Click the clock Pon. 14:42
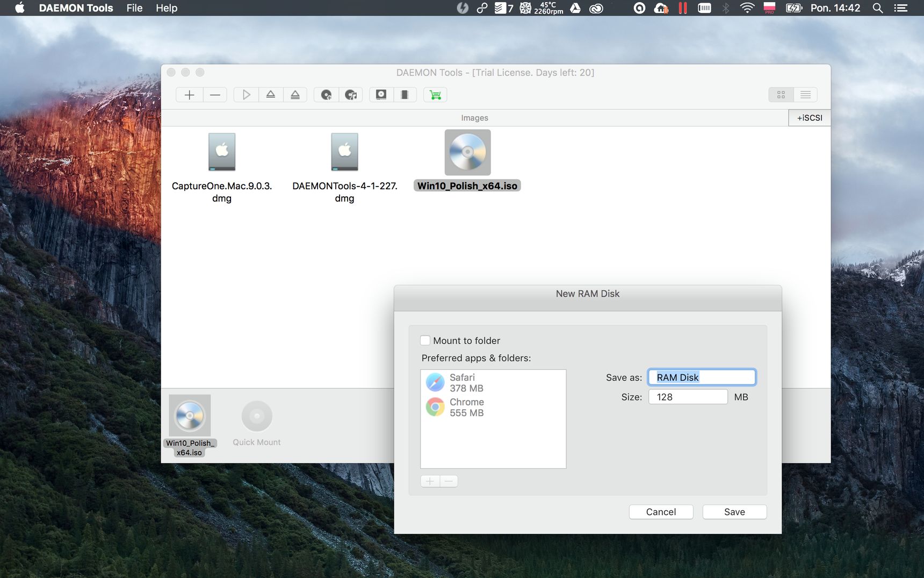Screen dimensions: 924x578 coord(835,8)
